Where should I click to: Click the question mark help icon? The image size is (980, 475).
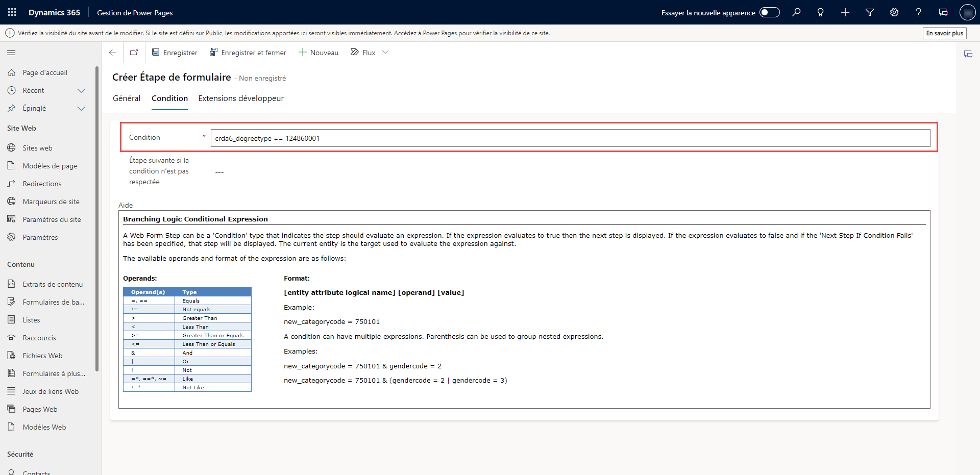point(919,12)
